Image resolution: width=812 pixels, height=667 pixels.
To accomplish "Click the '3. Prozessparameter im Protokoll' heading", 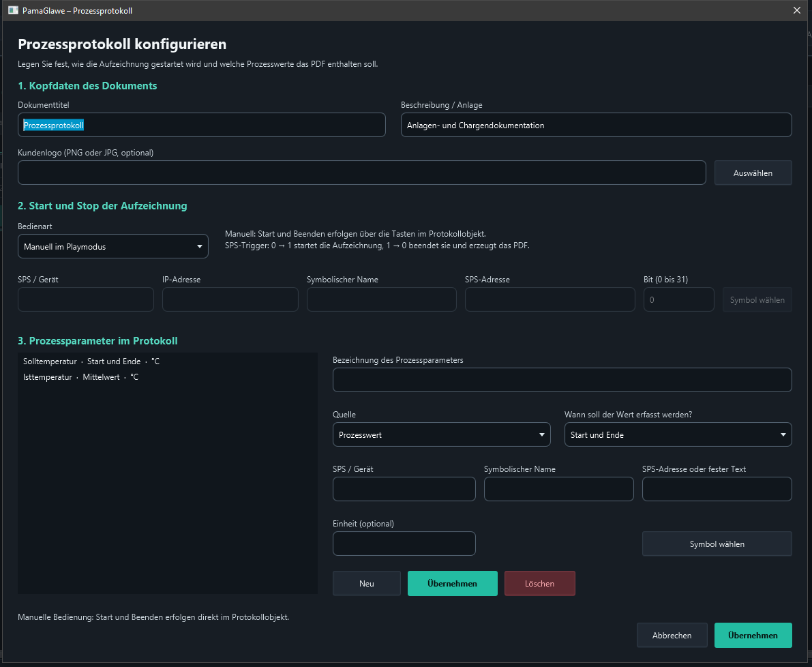I will (x=98, y=341).
